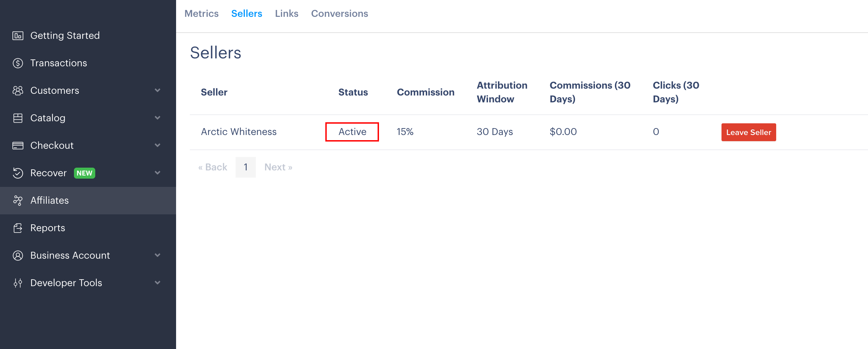Select the Affiliates sidebar item
The height and width of the screenshot is (349, 868).
(88, 201)
